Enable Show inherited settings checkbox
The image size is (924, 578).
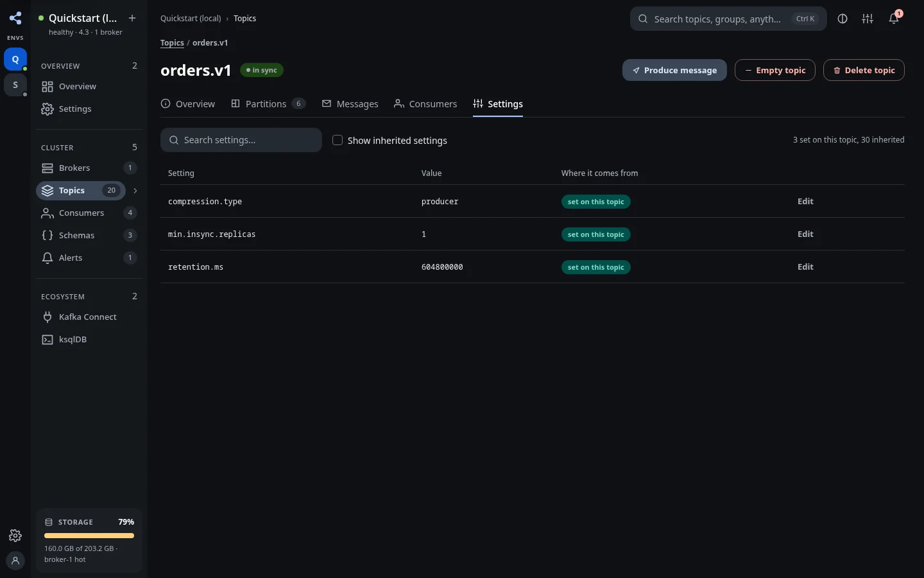pos(338,140)
